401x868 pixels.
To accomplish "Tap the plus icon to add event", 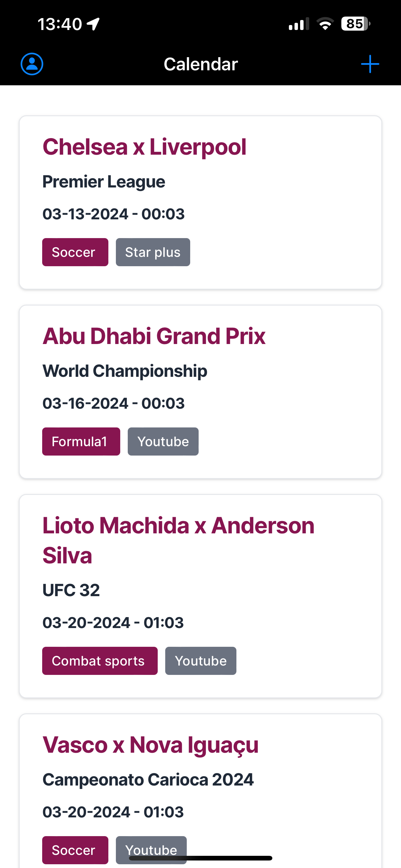I will coord(370,64).
